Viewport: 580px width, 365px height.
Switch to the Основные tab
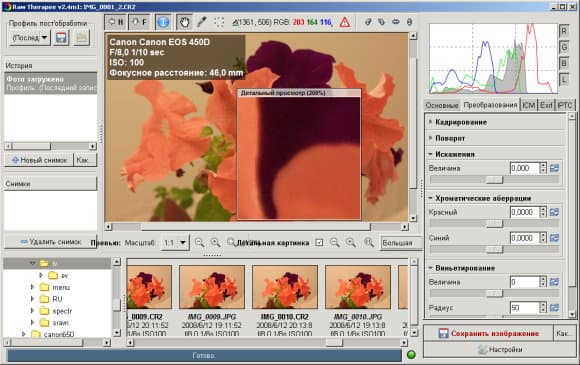pyautogui.click(x=442, y=105)
